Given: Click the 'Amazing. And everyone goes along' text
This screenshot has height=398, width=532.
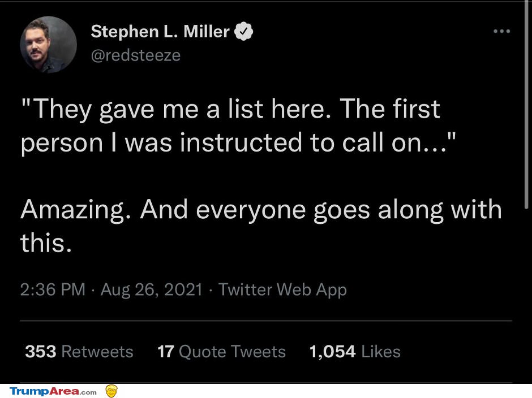Looking at the screenshot, I should [231, 210].
